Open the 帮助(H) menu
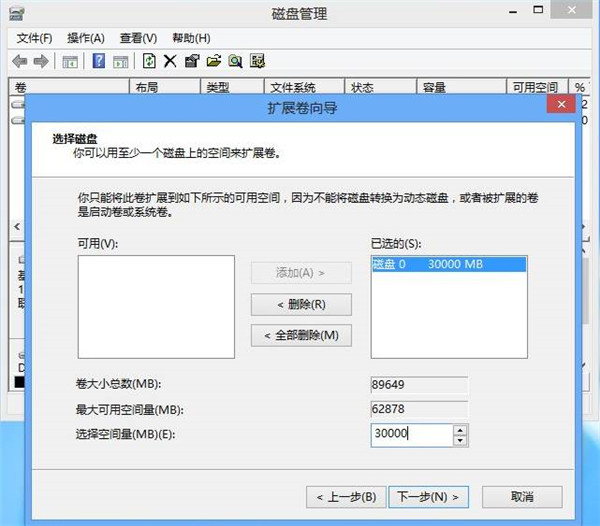Screen dimensions: 600x526 pos(190,38)
